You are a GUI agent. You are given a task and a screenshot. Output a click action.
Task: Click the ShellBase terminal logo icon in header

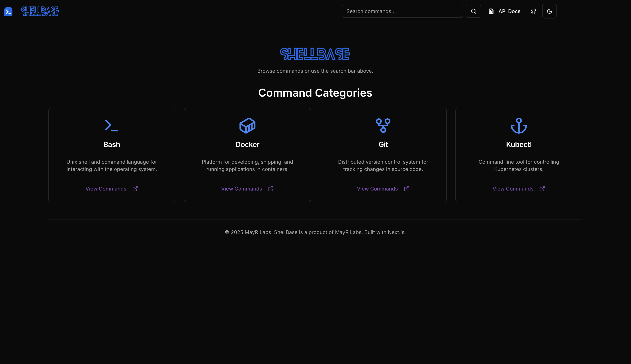[8, 11]
